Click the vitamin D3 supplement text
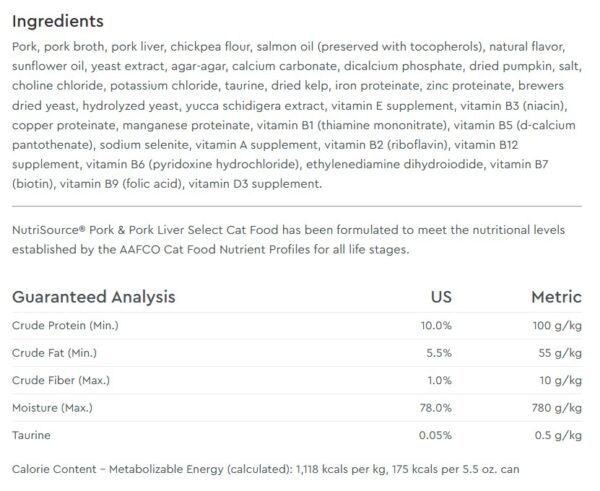This screenshot has height=491, width=600. click(255, 184)
